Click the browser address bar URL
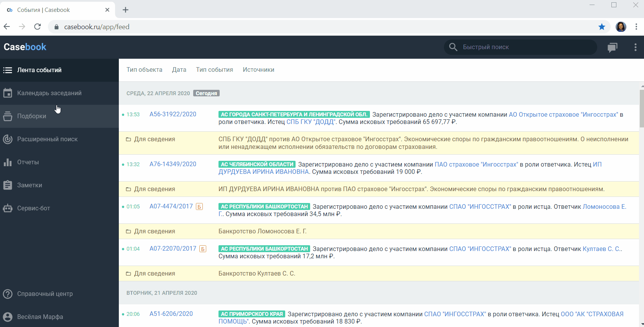The image size is (644, 327). tap(97, 27)
